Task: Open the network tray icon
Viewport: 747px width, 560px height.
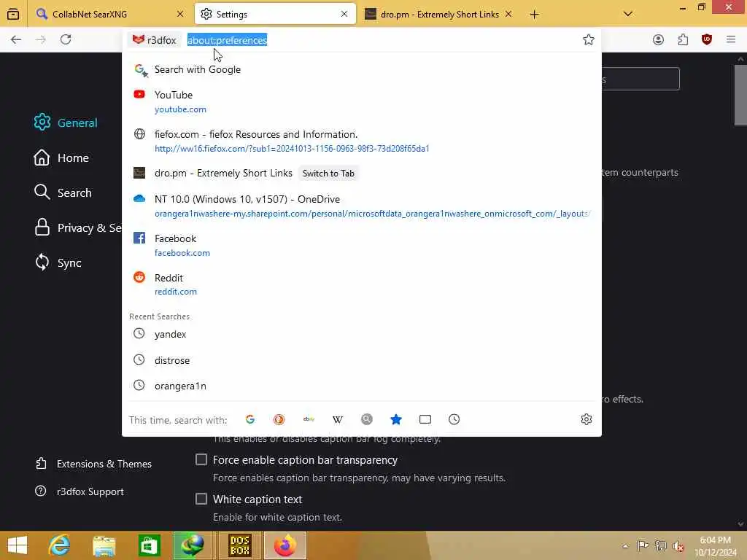Action: [660, 545]
